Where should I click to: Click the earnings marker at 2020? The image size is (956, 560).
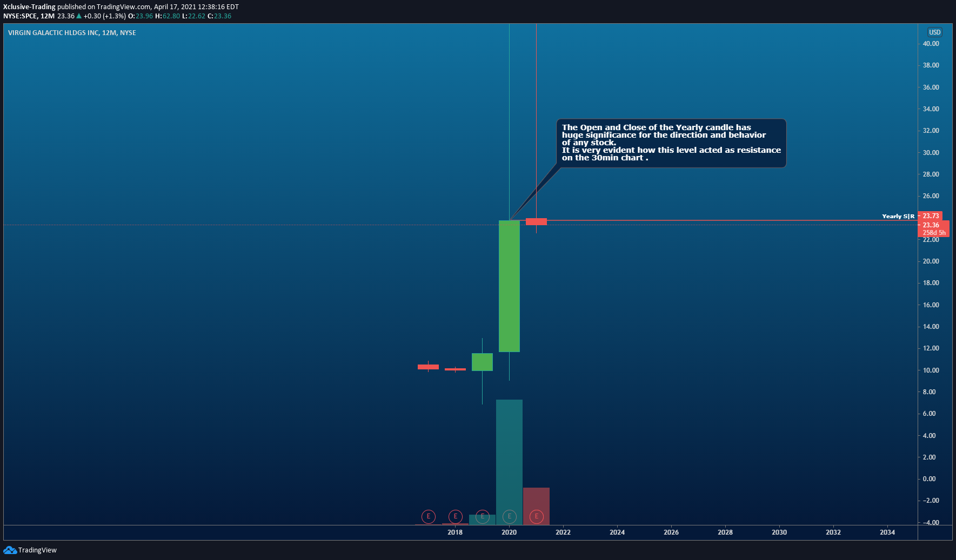click(510, 517)
